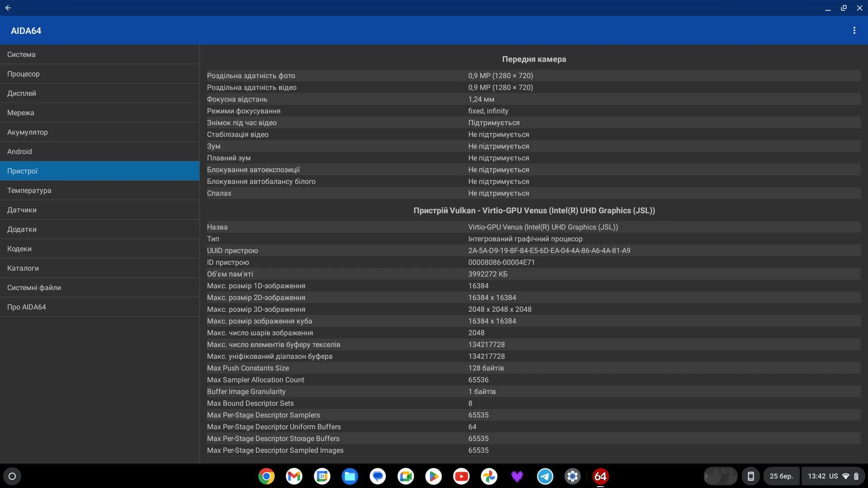Select the Android section
Viewport: 868px width, 488px height.
click(x=99, y=151)
